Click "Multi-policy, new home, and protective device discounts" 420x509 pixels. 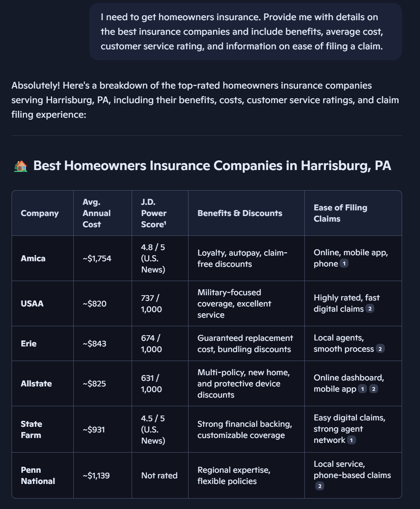244,383
